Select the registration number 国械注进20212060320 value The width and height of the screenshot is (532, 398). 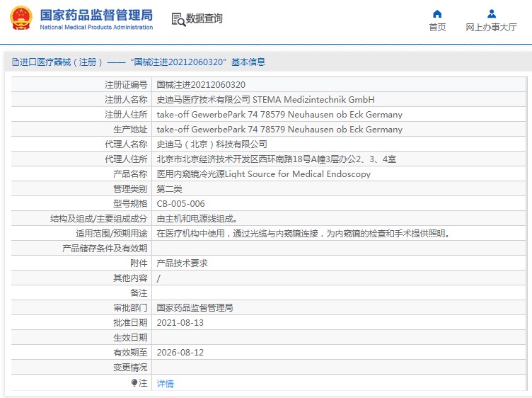201,85
